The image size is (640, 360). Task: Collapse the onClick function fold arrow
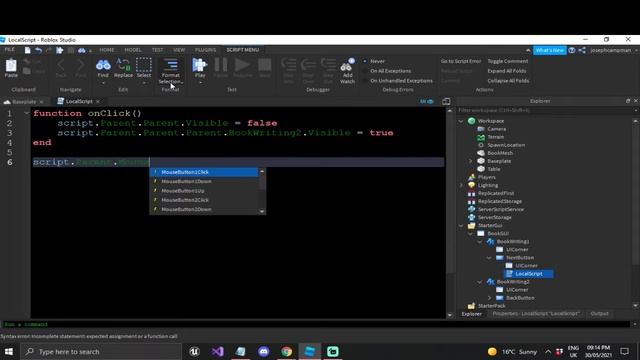point(27,113)
